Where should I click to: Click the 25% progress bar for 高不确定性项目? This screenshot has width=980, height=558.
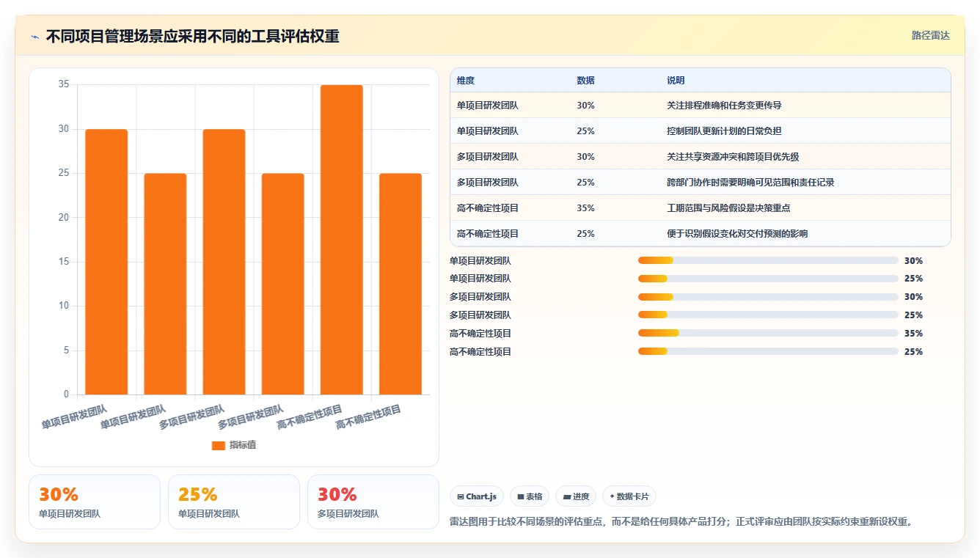[x=768, y=352]
